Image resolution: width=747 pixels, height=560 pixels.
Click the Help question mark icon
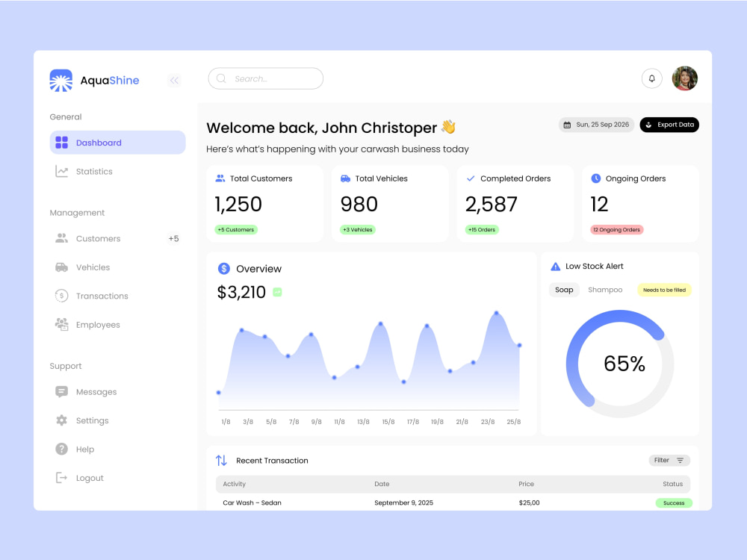[61, 449]
